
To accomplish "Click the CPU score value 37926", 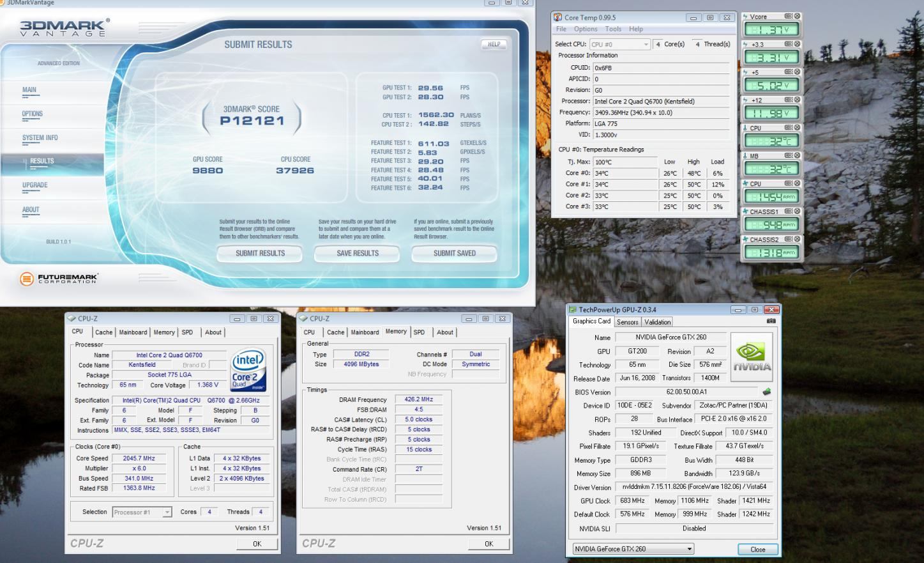I will (x=295, y=171).
